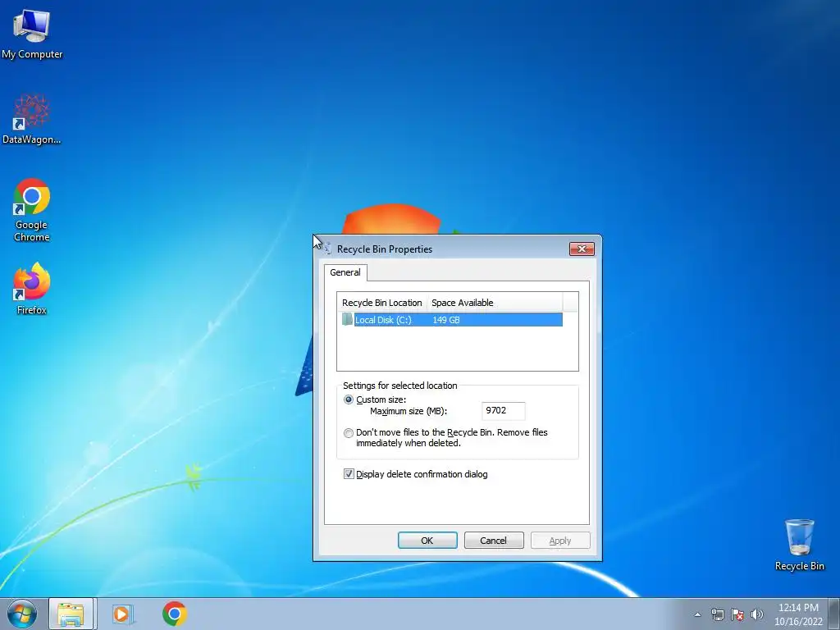Select Don't move files to Recycle Bin option
Screen dimensions: 840x630
coord(349,433)
